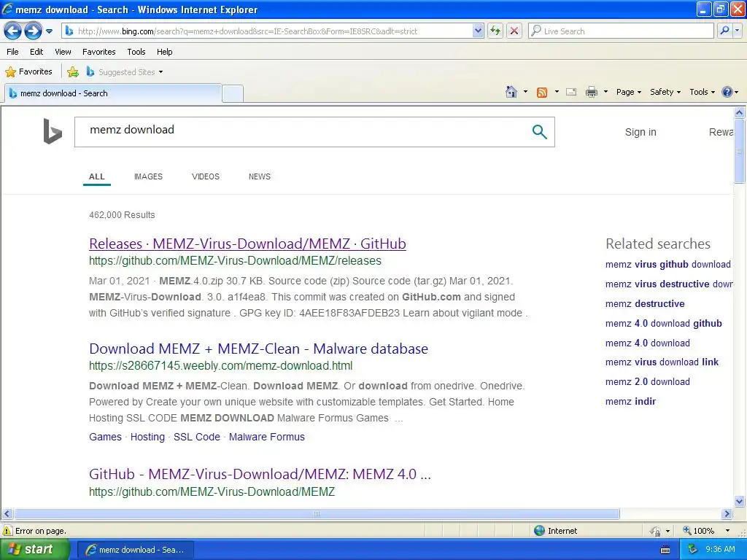Click the Print icon
747x560 pixels.
(x=591, y=92)
